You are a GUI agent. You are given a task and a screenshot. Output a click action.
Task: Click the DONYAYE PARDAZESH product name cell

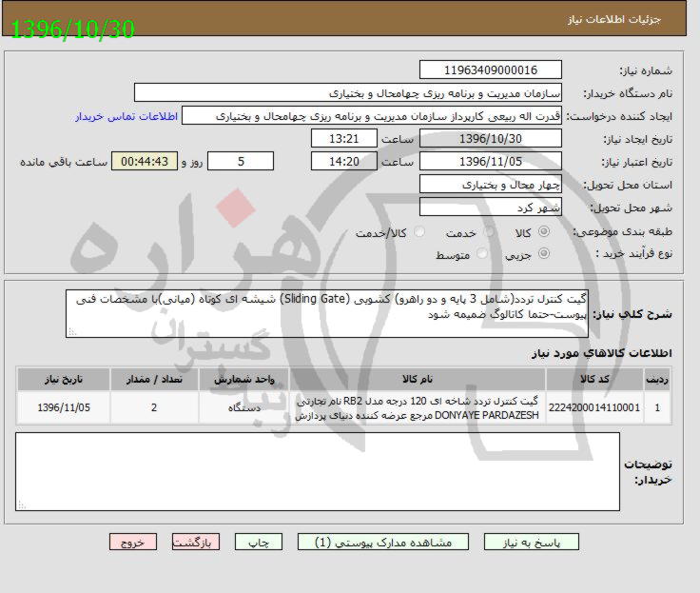click(418, 407)
